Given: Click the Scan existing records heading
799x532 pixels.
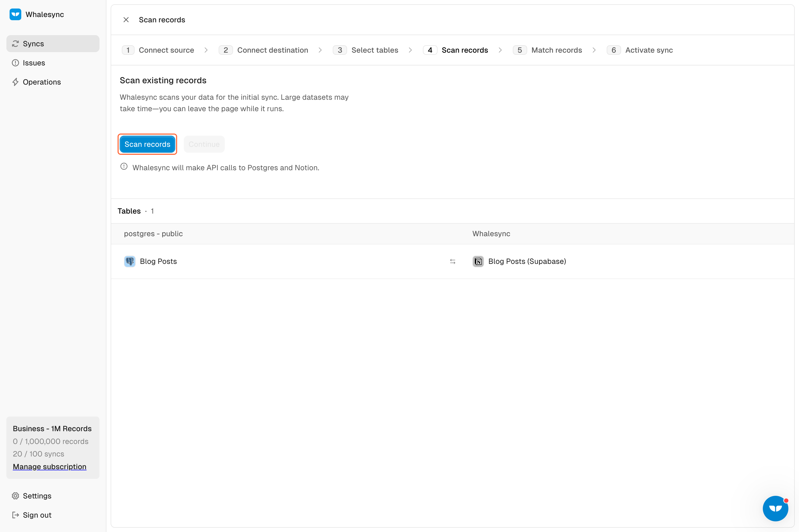Looking at the screenshot, I should (x=163, y=80).
